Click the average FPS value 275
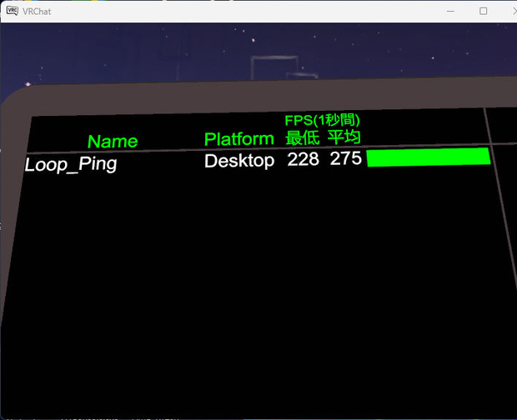Viewport: 517px width, 420px height. [x=346, y=158]
